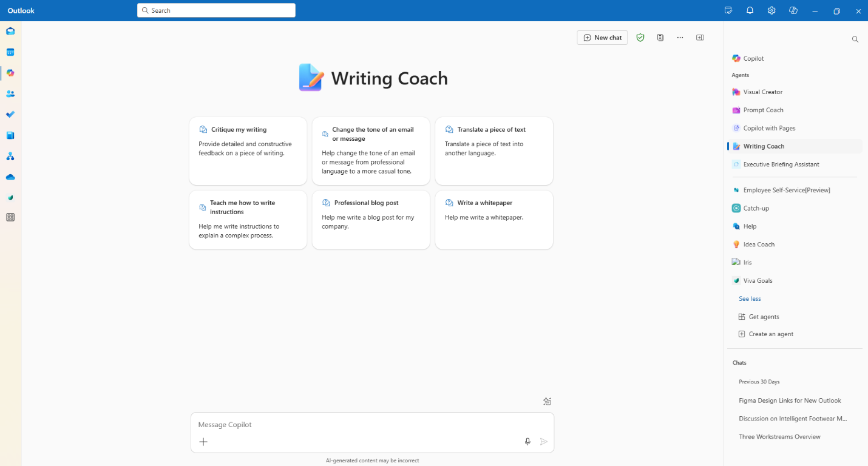Open the Catch-up agent
This screenshot has height=466, width=868.
[x=795, y=208]
